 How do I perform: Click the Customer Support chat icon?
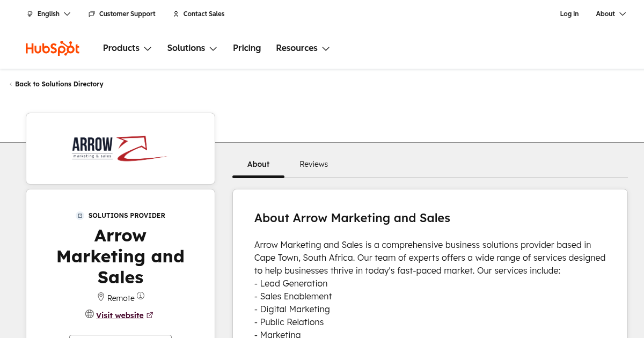(92, 14)
